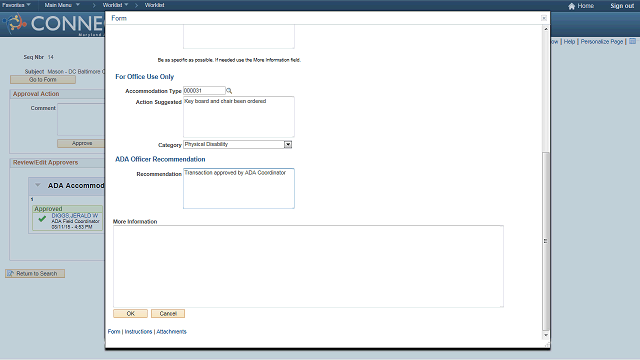Open the Main Menu dropdown
The height and width of the screenshot is (360, 640).
(x=62, y=5)
